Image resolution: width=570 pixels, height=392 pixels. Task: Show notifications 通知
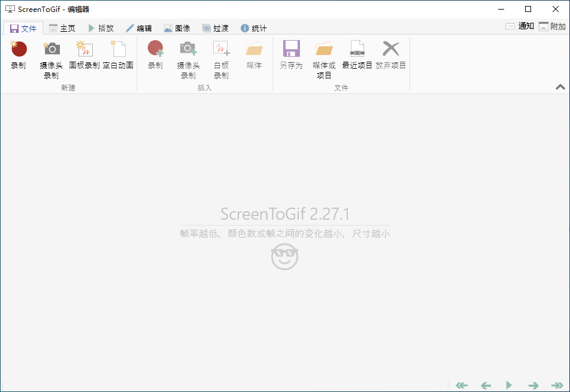coord(520,26)
